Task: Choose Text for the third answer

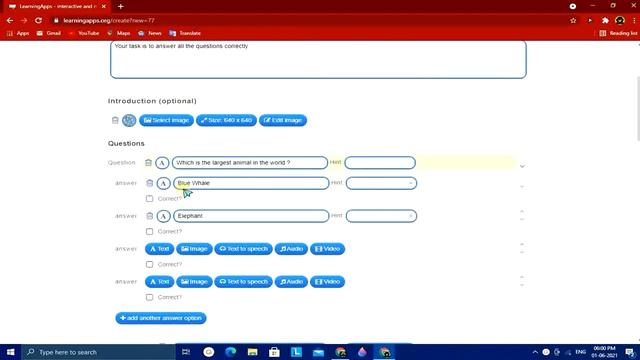Action: [x=160, y=249]
